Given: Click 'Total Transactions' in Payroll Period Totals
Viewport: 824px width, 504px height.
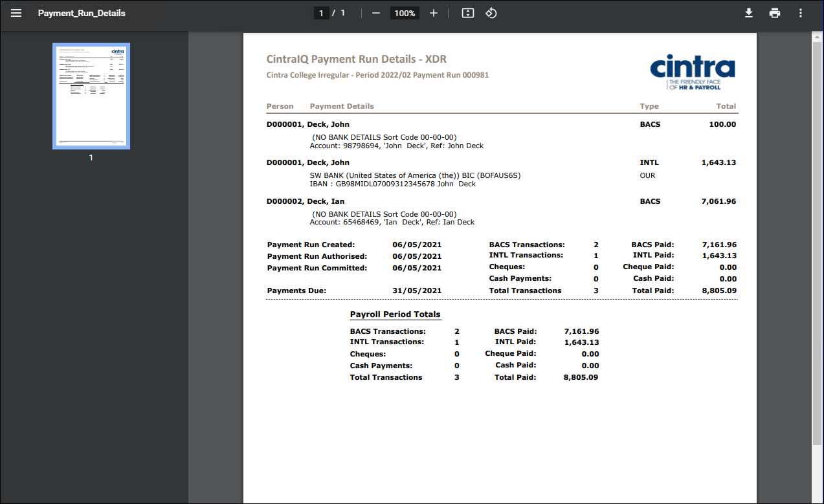Looking at the screenshot, I should tap(386, 377).
